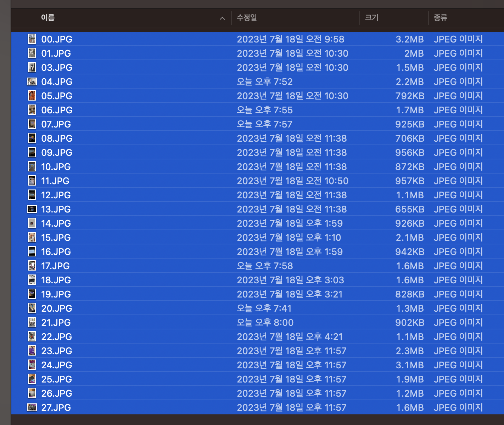Image resolution: width=504 pixels, height=425 pixels.
Task: Sort by the 이름 column header
Action: (x=47, y=18)
